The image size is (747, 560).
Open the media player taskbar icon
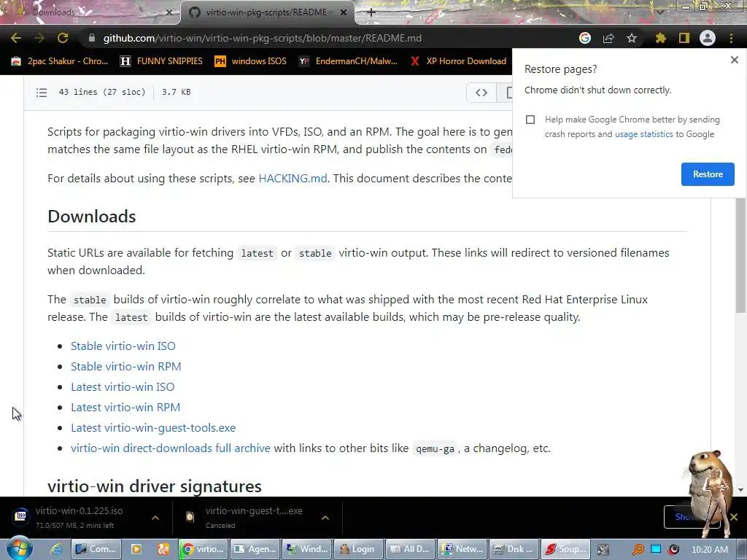[x=136, y=549]
